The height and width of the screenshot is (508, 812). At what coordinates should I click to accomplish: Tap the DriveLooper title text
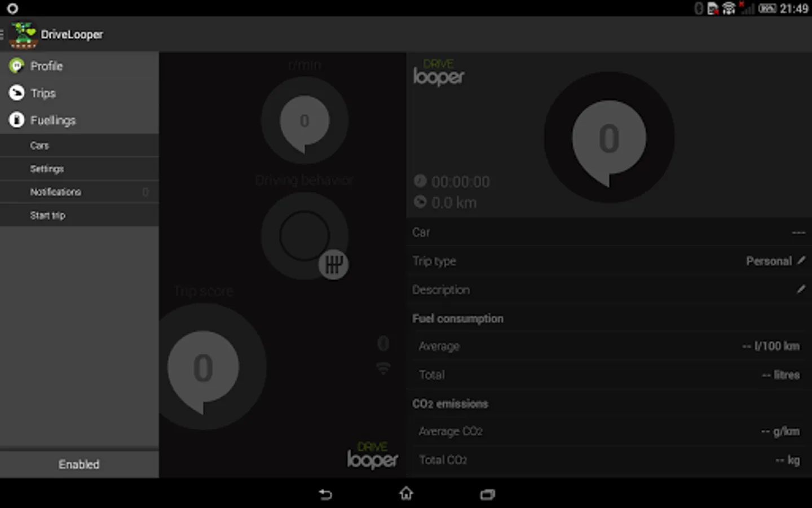(72, 34)
